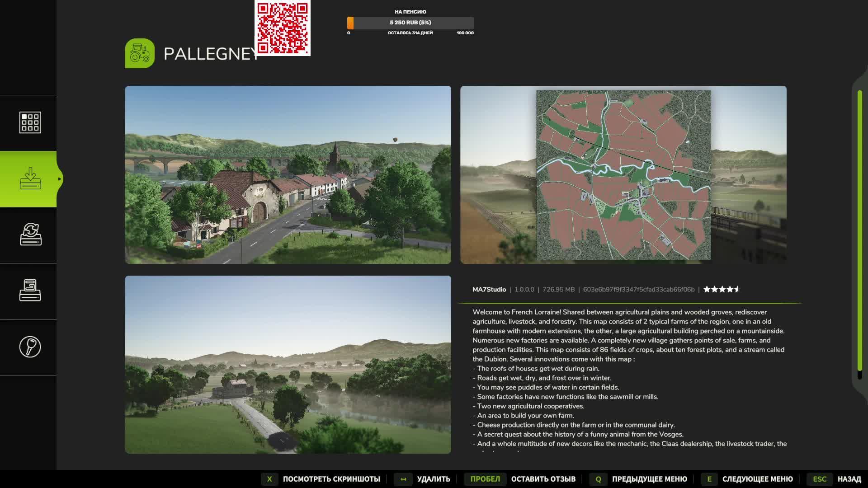
Task: Open the mod updates sidebar icon
Action: pyautogui.click(x=30, y=235)
